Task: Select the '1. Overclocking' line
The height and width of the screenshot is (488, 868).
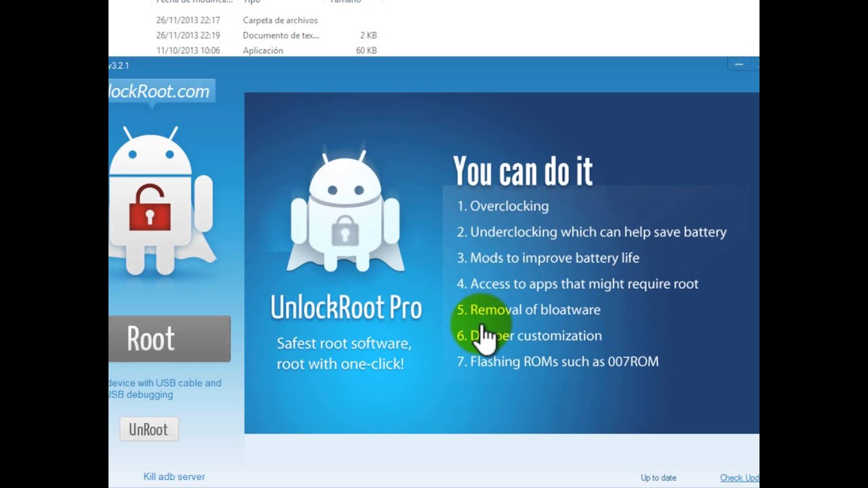Action: click(502, 206)
